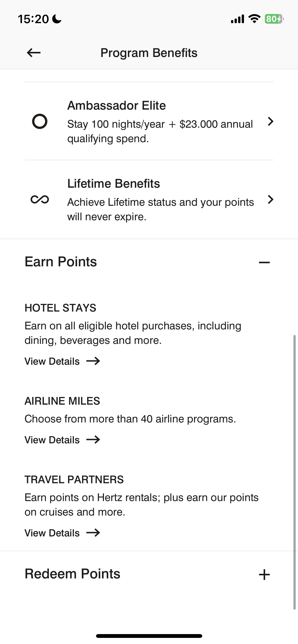
Task: Open the Ambassador Elite tier row
Action: coord(149,121)
